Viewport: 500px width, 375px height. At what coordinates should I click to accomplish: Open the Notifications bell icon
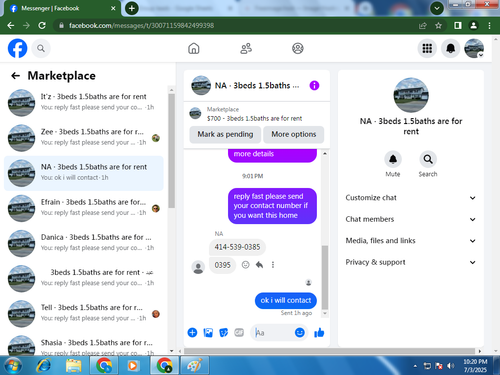coord(450,48)
